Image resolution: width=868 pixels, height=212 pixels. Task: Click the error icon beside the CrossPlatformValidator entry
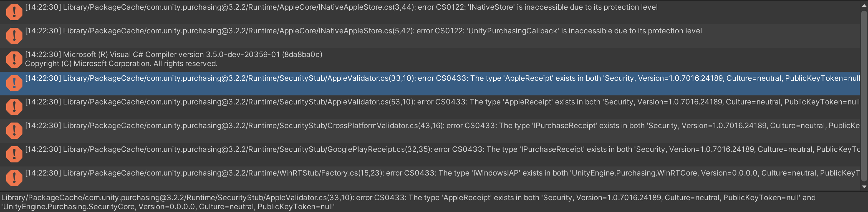[x=14, y=130]
